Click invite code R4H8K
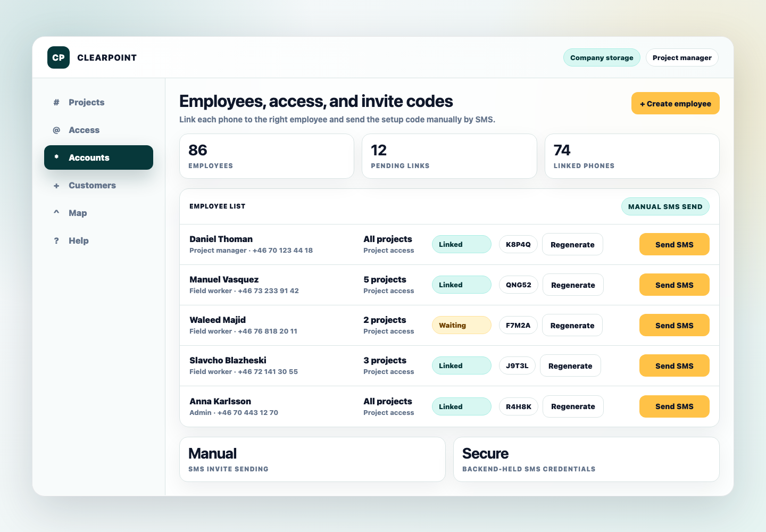The width and height of the screenshot is (766, 532). point(519,406)
